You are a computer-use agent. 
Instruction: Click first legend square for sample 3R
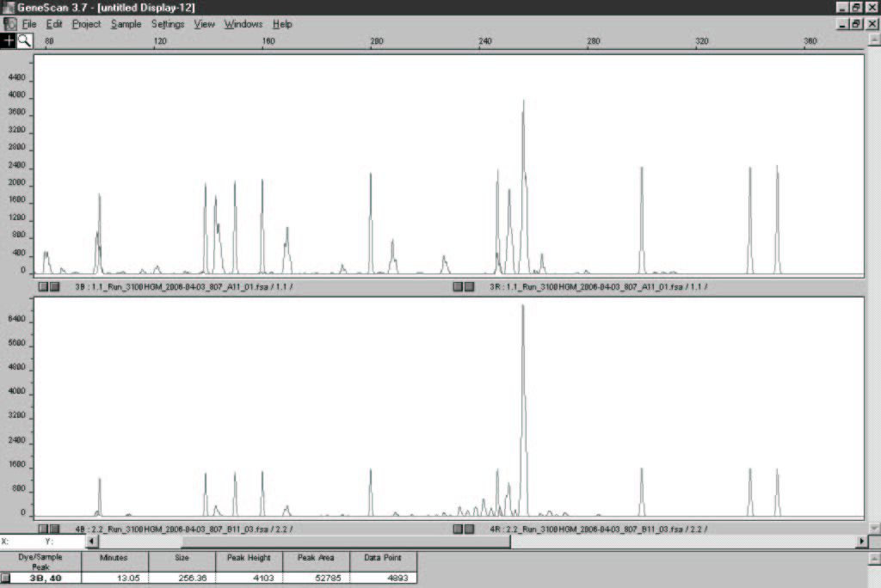coord(458,286)
